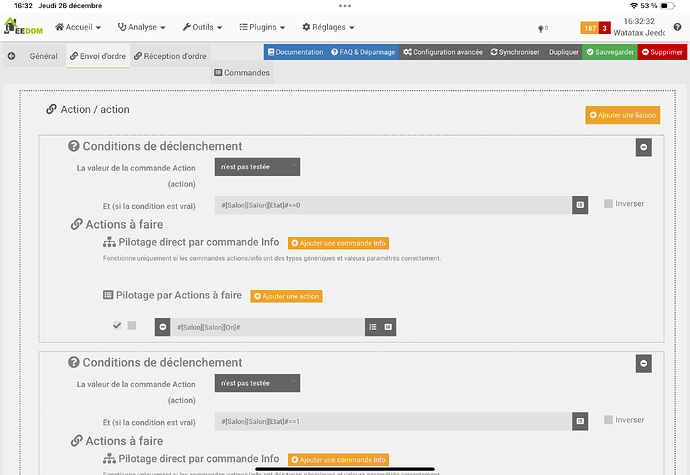The image size is (690, 475).
Task: Click the Pilotage par Actions à faire list icon
Action: click(108, 295)
